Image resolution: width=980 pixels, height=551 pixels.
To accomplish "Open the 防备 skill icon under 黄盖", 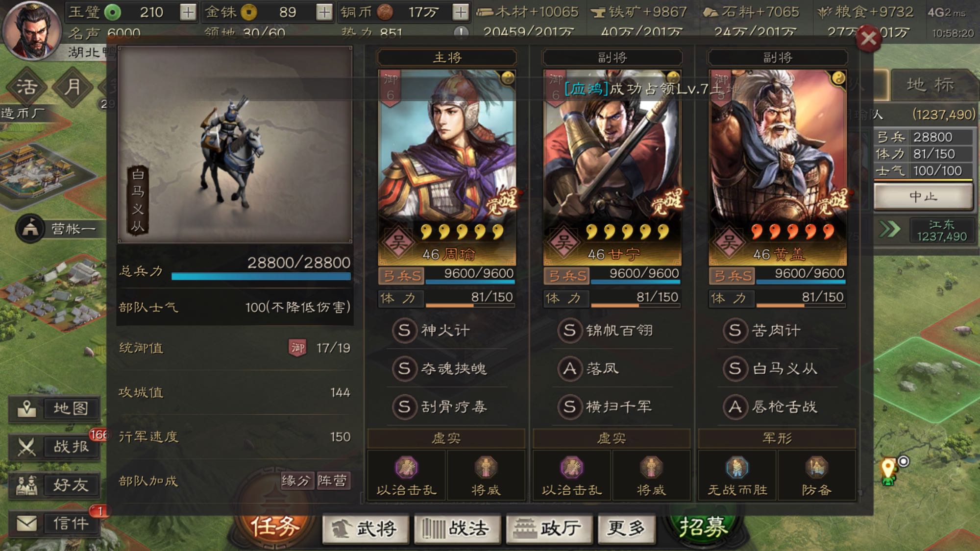I will pos(816,476).
